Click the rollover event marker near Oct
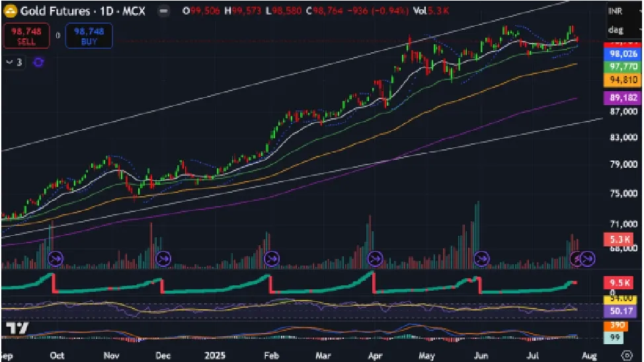Viewport: 644px width, 362px height. pyautogui.click(x=56, y=259)
